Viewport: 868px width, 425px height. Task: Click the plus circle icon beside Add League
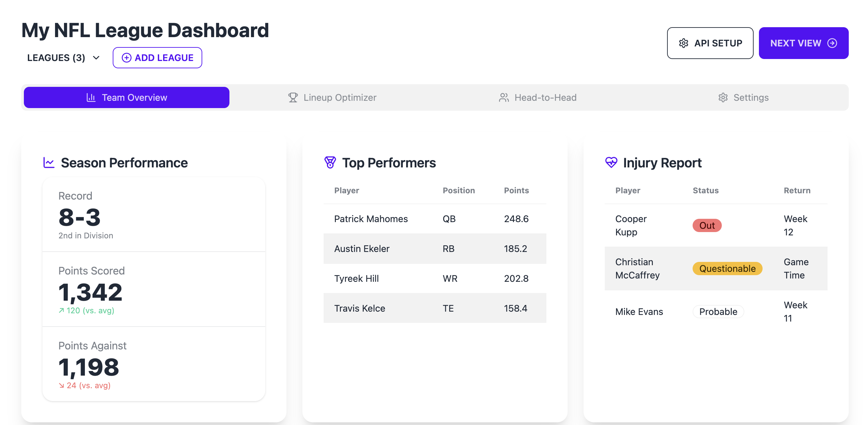(126, 58)
